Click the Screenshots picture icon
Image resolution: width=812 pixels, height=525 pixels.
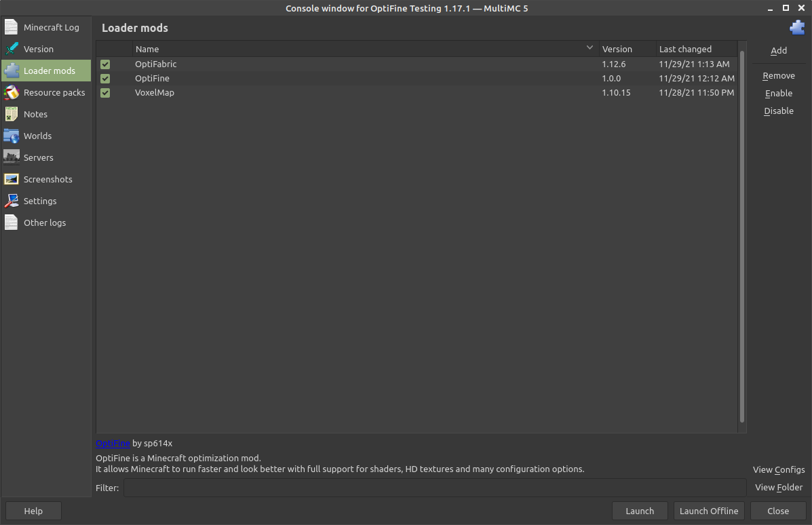click(11, 179)
